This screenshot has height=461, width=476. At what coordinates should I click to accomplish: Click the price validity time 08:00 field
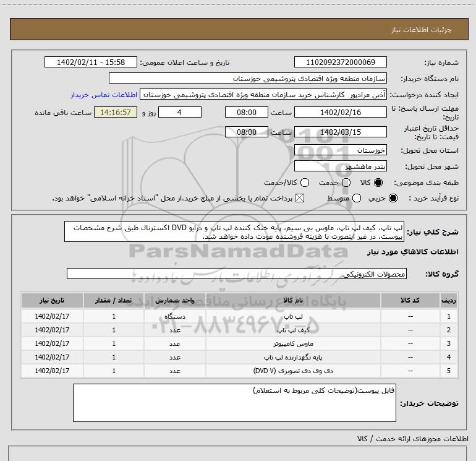pos(247,132)
